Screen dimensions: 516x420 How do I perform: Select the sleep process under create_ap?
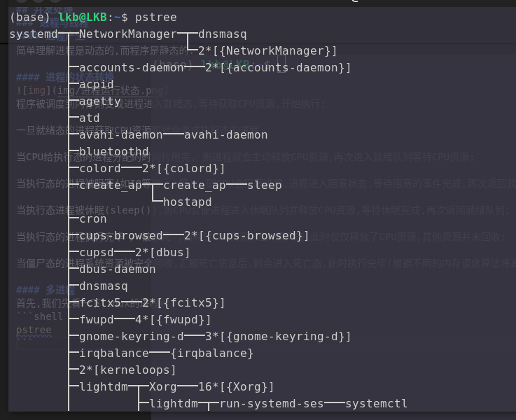pos(264,185)
